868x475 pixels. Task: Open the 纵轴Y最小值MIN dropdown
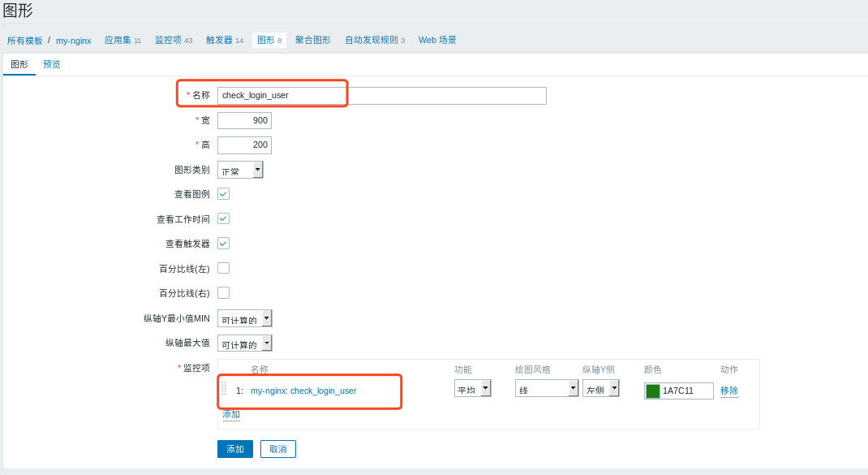click(x=244, y=318)
